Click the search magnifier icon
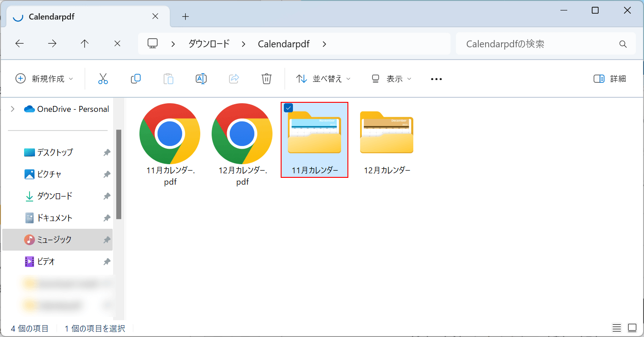Screen dimensions: 644x337 point(623,44)
